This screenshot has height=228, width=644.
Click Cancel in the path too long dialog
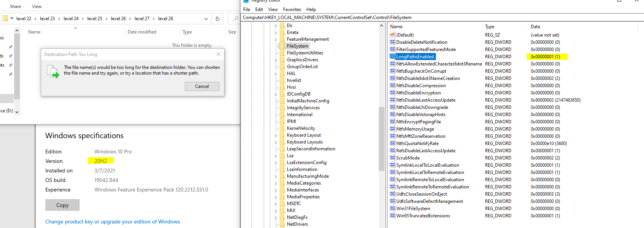point(202,86)
